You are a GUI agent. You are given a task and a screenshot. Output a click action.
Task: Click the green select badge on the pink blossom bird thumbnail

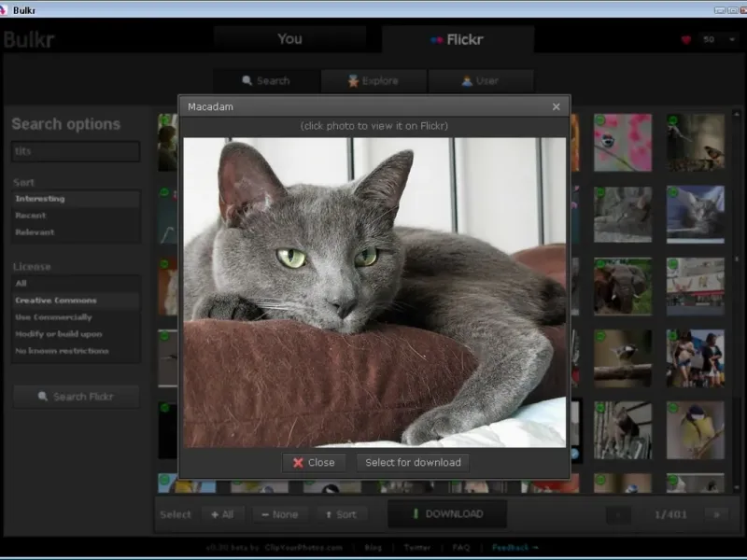600,120
